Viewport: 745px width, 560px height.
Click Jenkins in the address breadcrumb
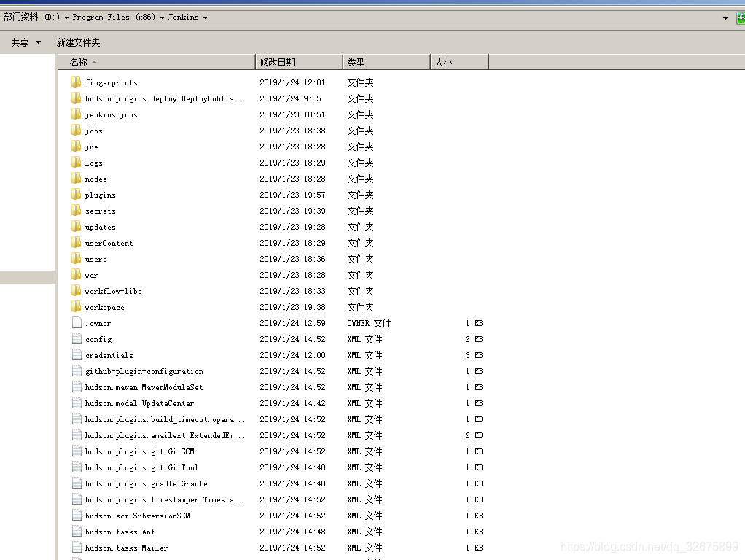[184, 17]
